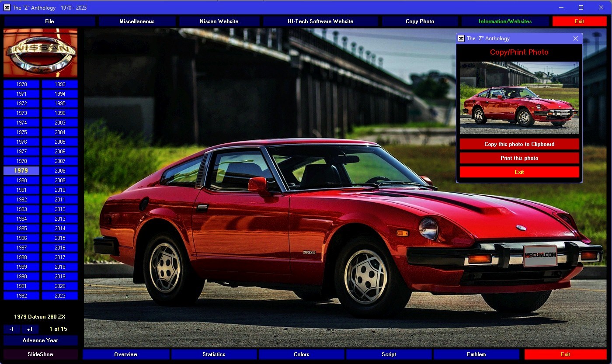
Task: Open the Overview section
Action: pyautogui.click(x=126, y=354)
